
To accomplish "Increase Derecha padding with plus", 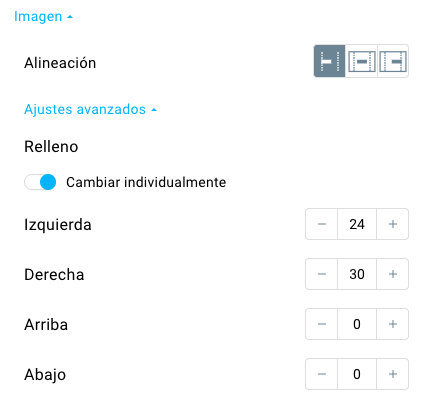I will [x=393, y=274].
